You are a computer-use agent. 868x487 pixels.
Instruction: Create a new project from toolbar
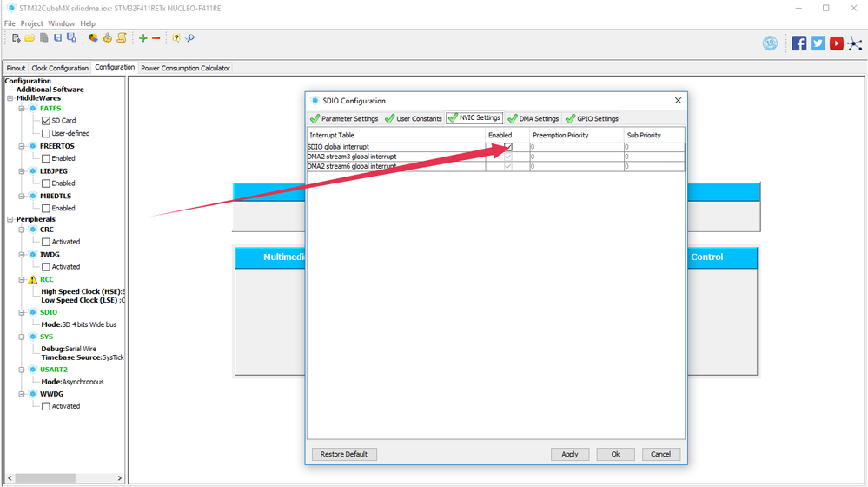pyautogui.click(x=16, y=37)
